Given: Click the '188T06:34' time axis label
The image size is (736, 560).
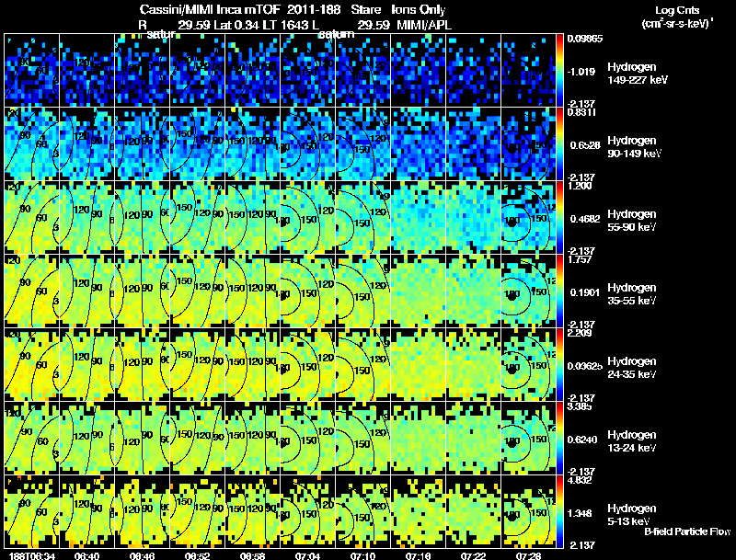Looking at the screenshot, I should (x=31, y=555).
